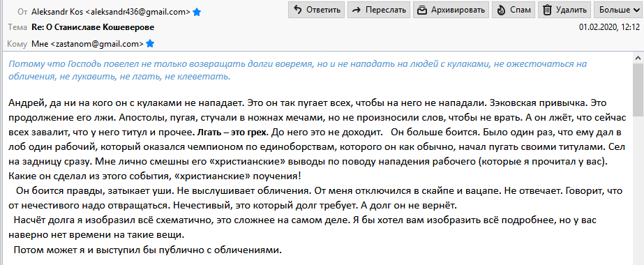This screenshot has height=265, width=644.
Task: Click the Ответить reply button
Action: (x=317, y=10)
